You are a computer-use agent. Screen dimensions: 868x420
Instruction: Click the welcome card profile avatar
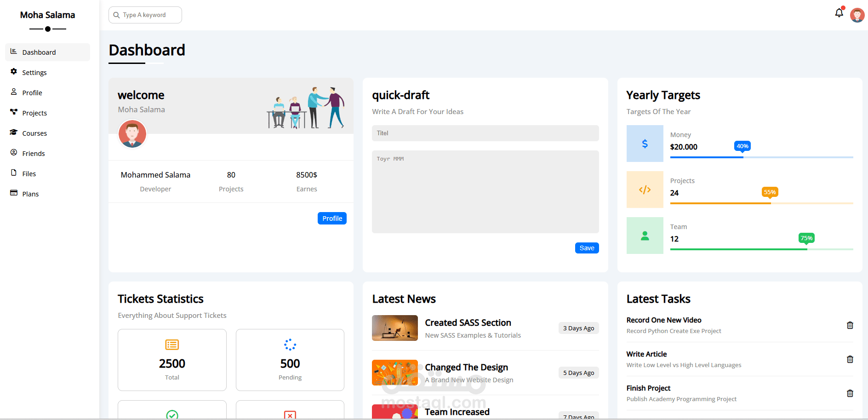(132, 134)
